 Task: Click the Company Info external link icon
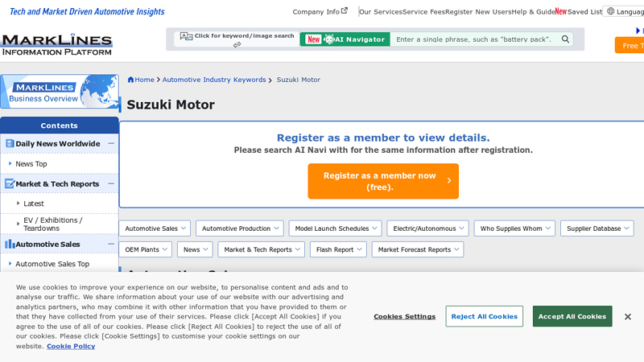click(345, 11)
